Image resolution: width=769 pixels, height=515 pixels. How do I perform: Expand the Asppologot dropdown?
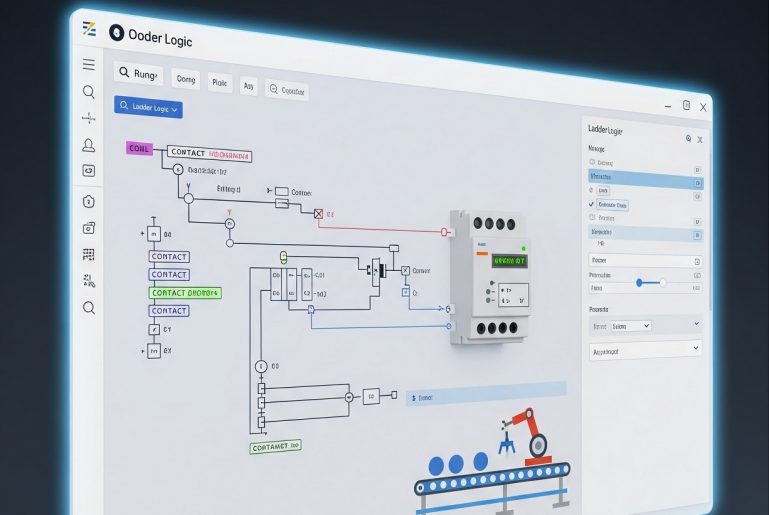pos(646,351)
